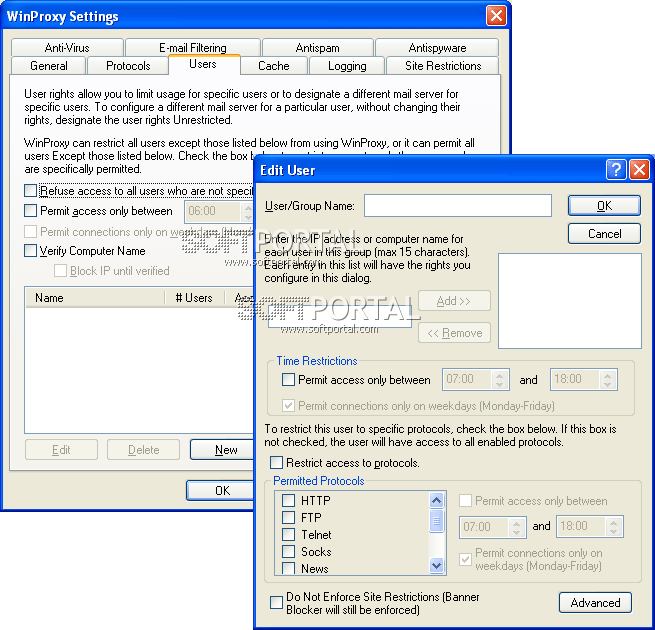Close the WinProxy Settings window
This screenshot has width=655, height=630.
[496, 16]
